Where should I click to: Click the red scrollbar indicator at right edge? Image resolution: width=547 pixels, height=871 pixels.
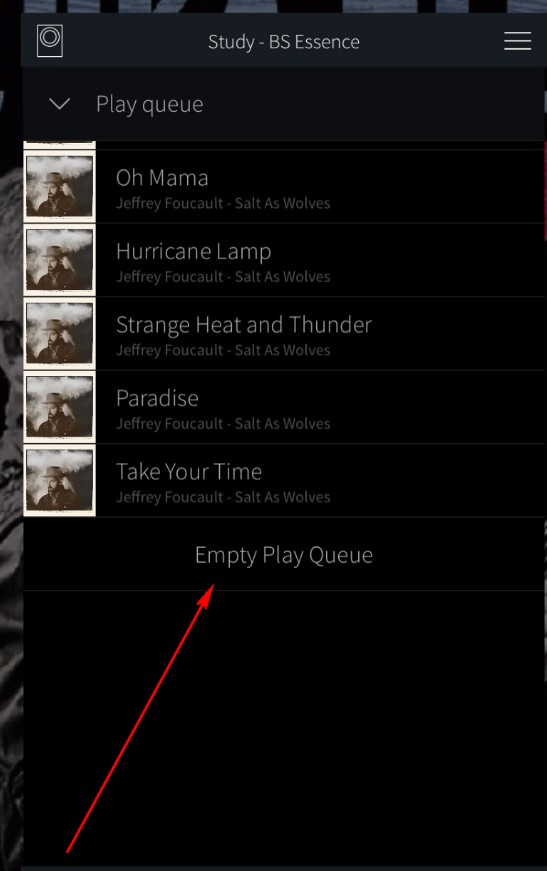pos(545,191)
